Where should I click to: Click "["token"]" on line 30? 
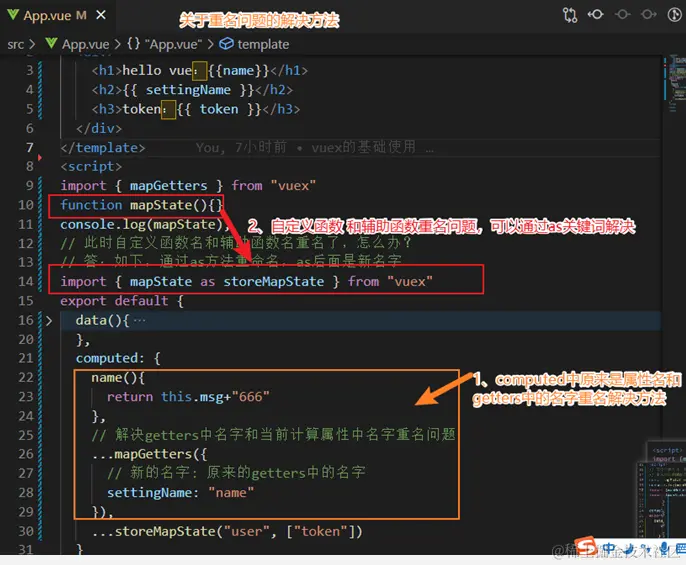coord(321,532)
